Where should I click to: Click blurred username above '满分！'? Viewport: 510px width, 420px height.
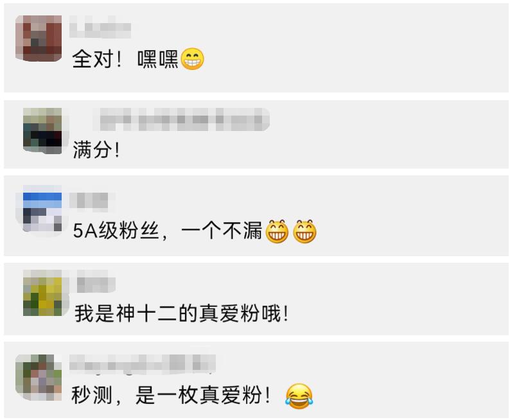[181, 119]
